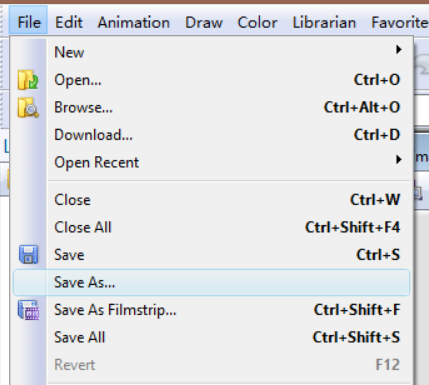Click the Save floppy disk icon
The image size is (429, 385).
tap(28, 255)
